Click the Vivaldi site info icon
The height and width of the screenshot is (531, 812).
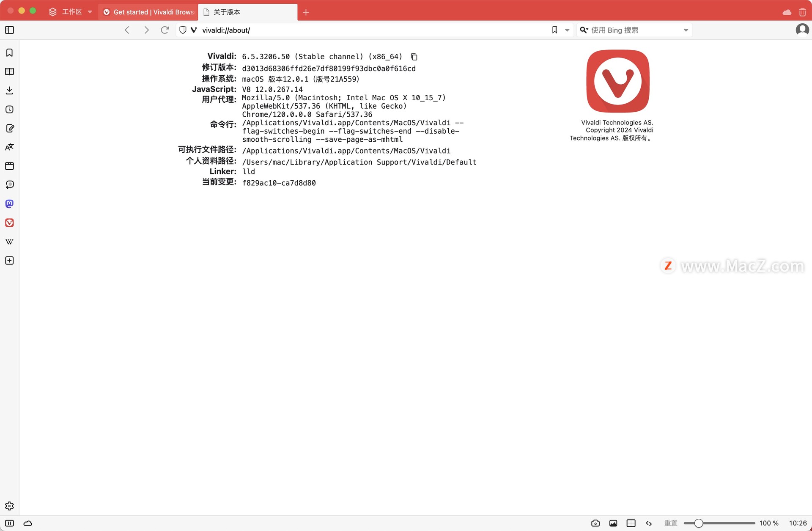click(194, 30)
